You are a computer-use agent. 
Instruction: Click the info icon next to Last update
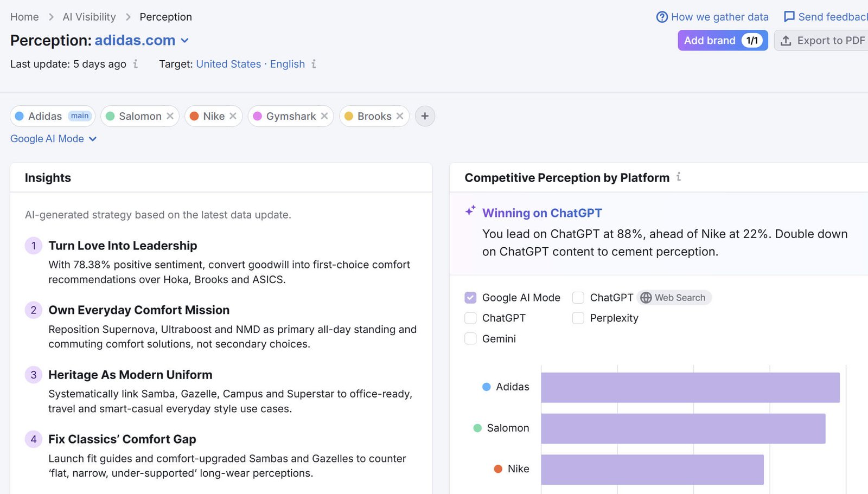[136, 64]
